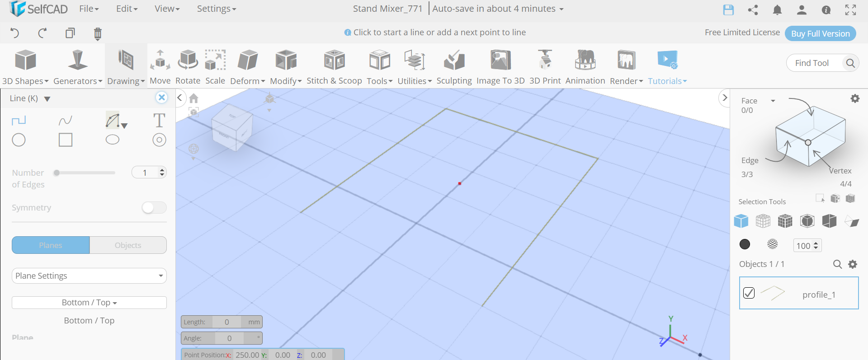Open the 3D Shapes dropdown
The height and width of the screenshot is (360, 868).
[25, 67]
